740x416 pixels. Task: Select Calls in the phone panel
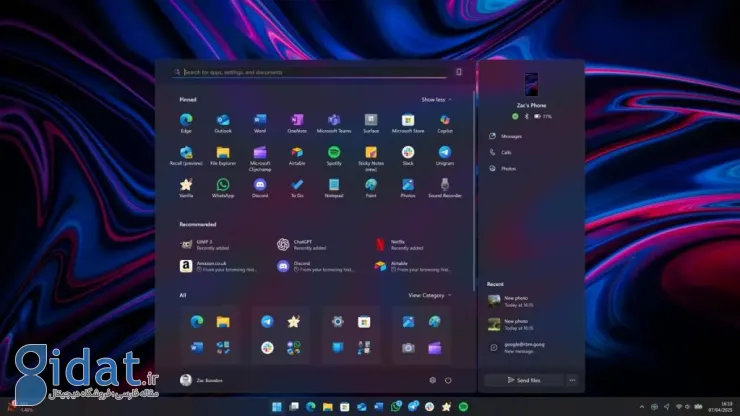point(506,152)
